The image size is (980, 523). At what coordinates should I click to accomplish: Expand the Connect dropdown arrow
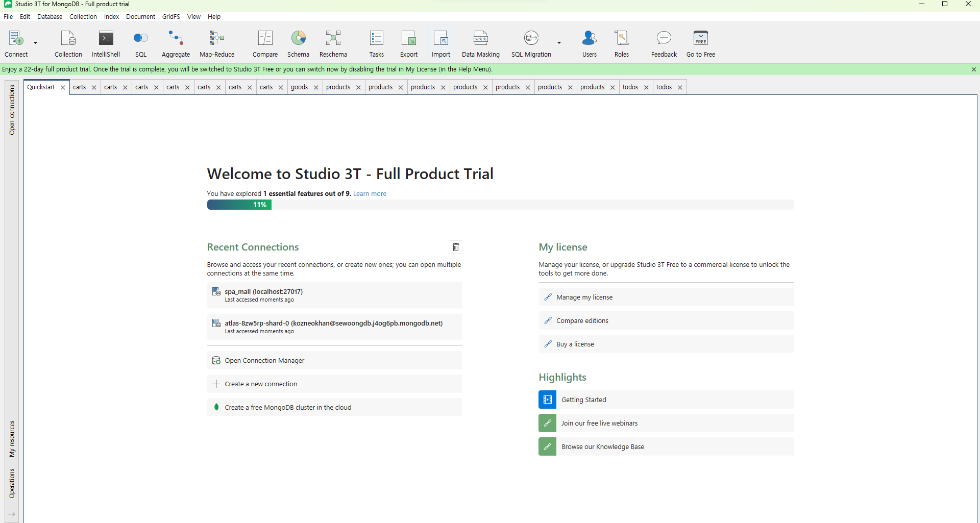coord(36,43)
